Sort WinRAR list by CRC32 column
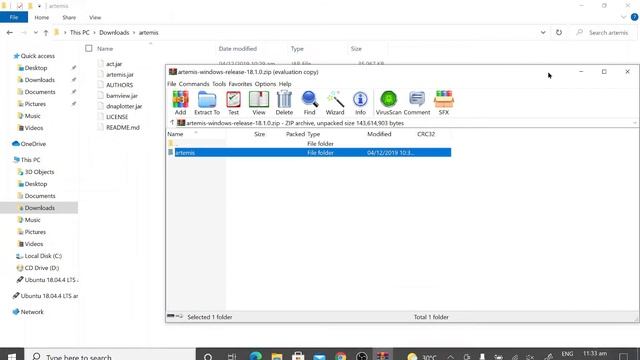 tap(426, 134)
